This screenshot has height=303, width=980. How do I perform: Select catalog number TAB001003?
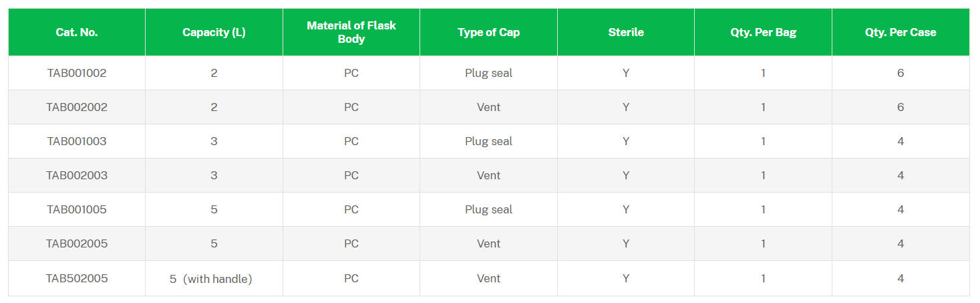(x=77, y=141)
